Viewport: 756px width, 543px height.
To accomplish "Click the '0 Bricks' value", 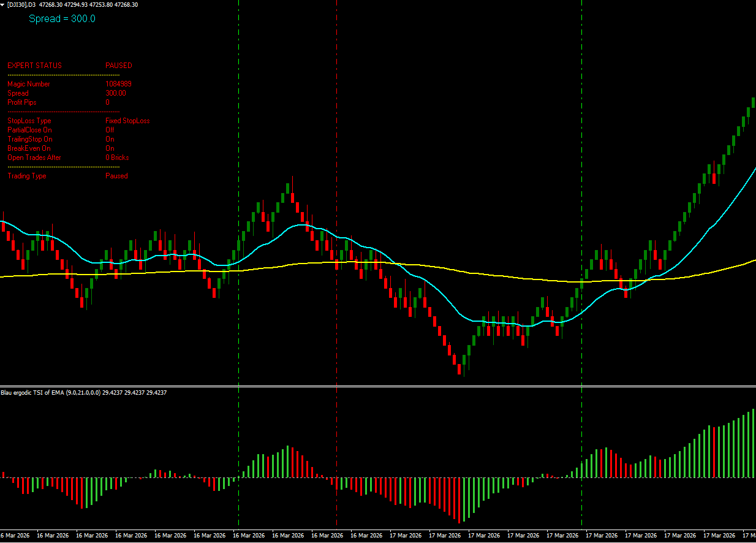I will 117,158.
